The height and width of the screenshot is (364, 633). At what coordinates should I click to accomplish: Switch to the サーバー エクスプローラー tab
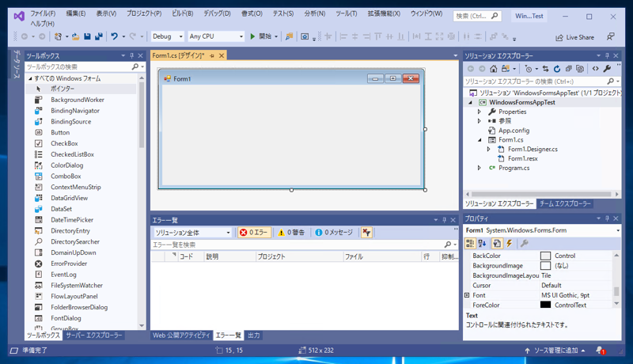93,336
